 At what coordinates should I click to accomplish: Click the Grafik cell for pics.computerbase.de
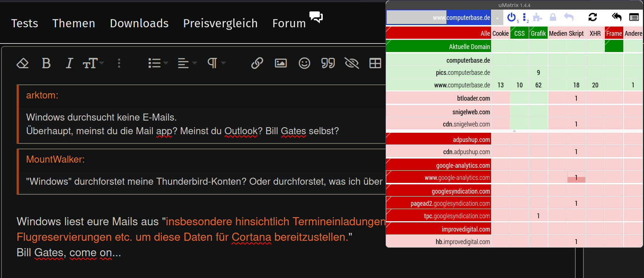538,73
